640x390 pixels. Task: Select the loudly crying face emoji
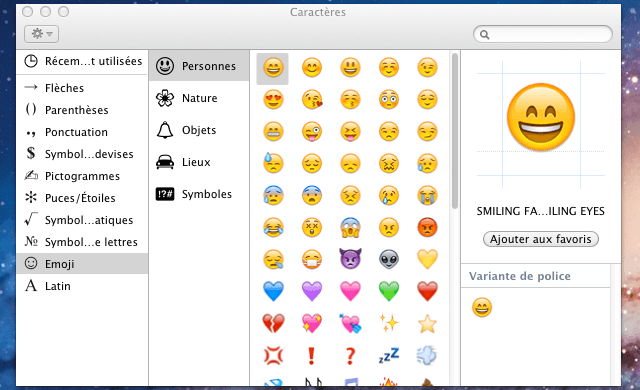click(x=427, y=195)
